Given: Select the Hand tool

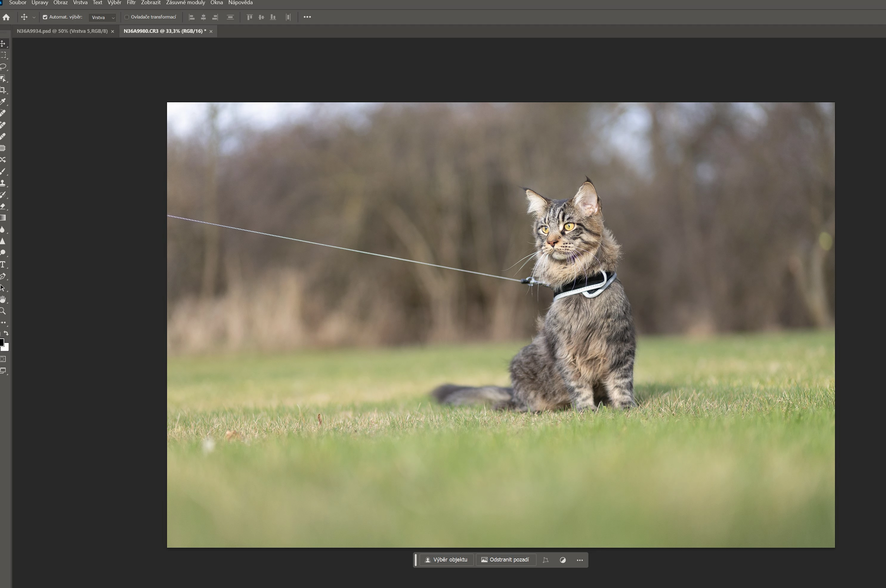Looking at the screenshot, I should point(3,299).
